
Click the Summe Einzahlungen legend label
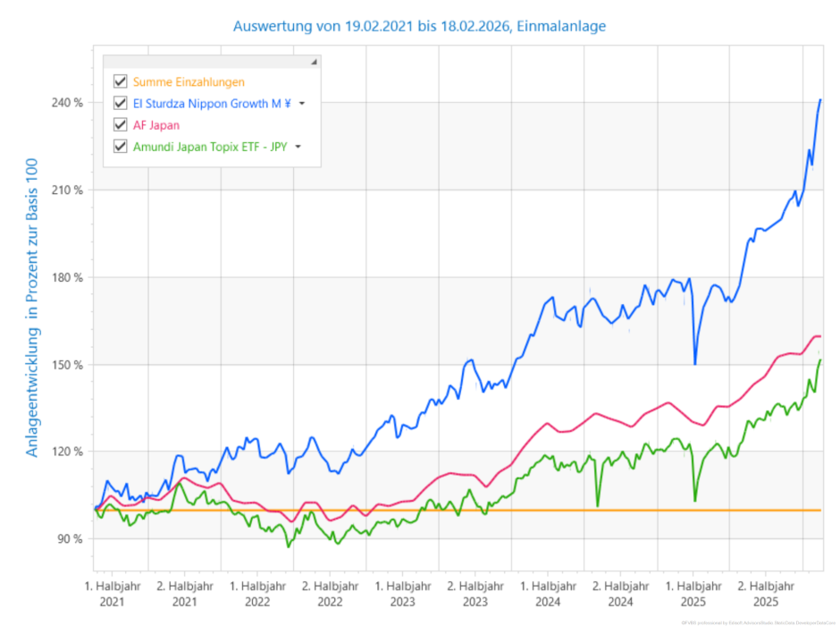tap(189, 82)
